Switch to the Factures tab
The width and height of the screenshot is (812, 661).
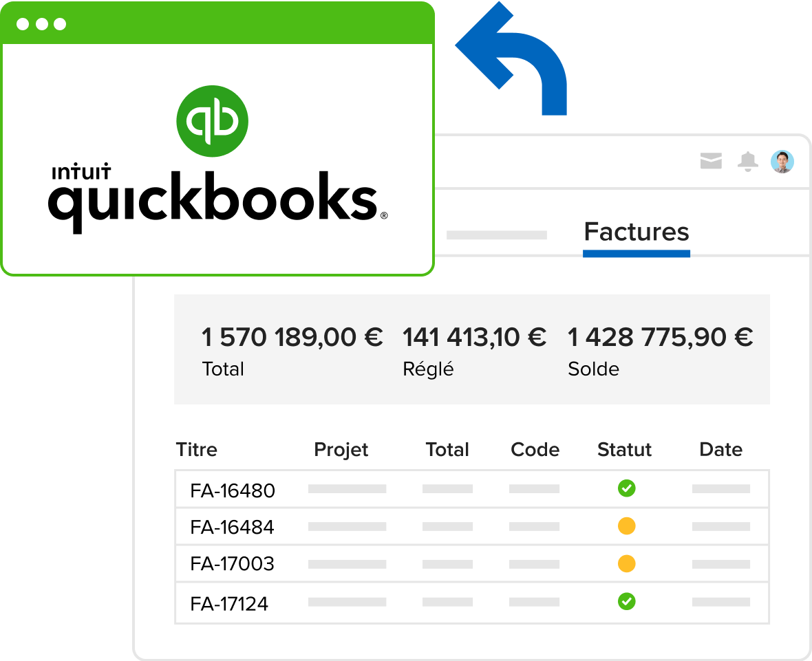[x=637, y=232]
